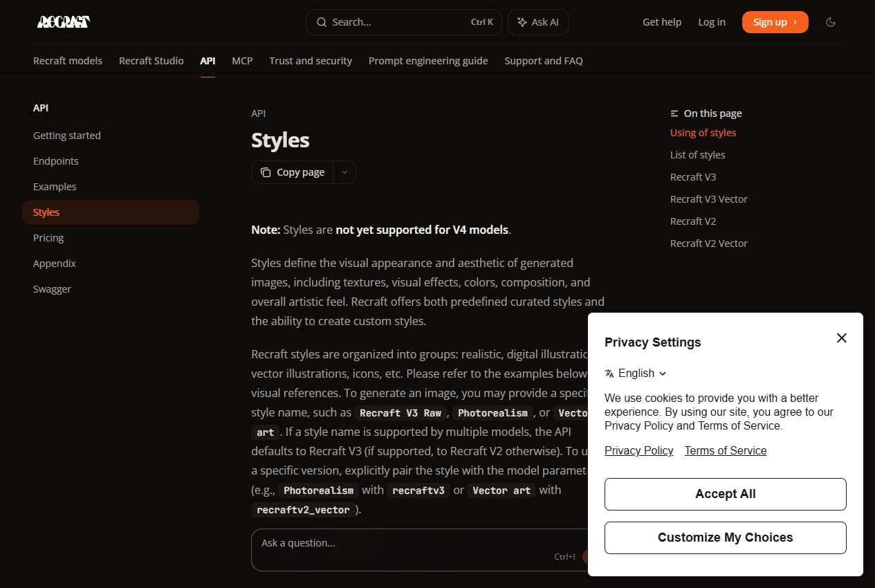Screen dimensions: 875x588
Task: Click the Copy page button
Action: [x=293, y=172]
